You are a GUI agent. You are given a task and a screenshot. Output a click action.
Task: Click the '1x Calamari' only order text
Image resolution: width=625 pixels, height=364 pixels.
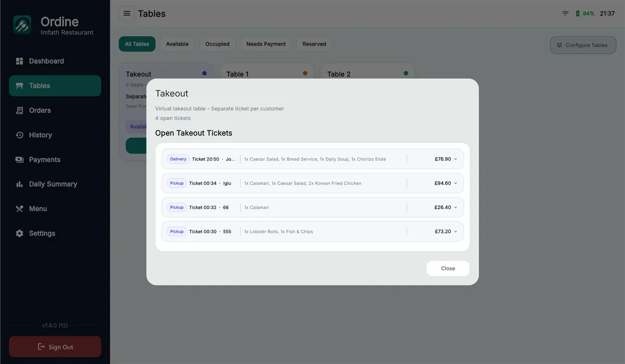click(x=257, y=207)
